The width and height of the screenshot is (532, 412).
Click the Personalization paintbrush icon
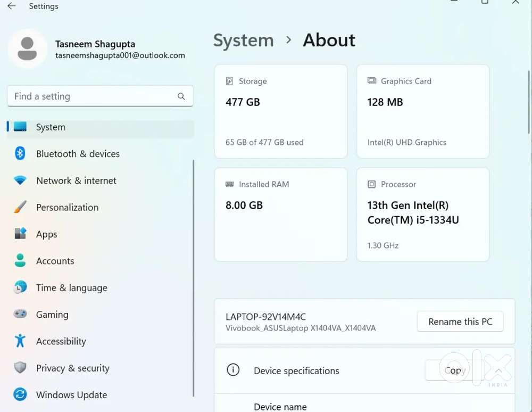click(x=20, y=208)
